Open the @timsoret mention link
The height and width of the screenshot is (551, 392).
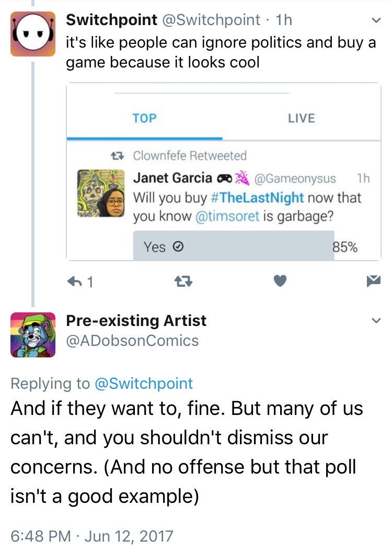[x=227, y=216]
